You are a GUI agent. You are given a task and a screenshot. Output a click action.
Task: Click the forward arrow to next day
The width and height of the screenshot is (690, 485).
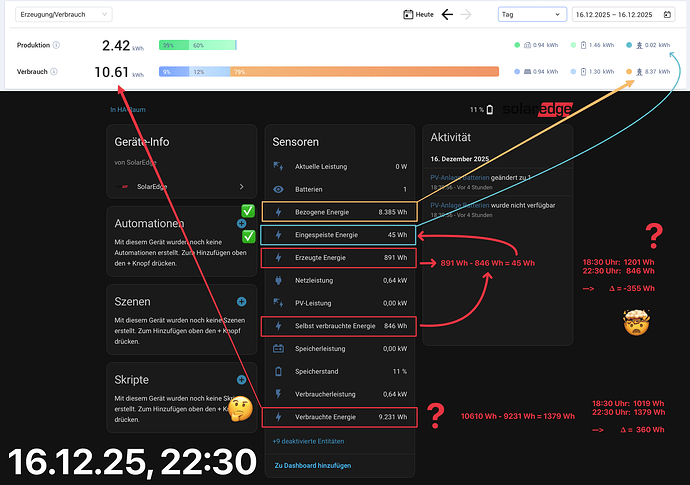466,15
